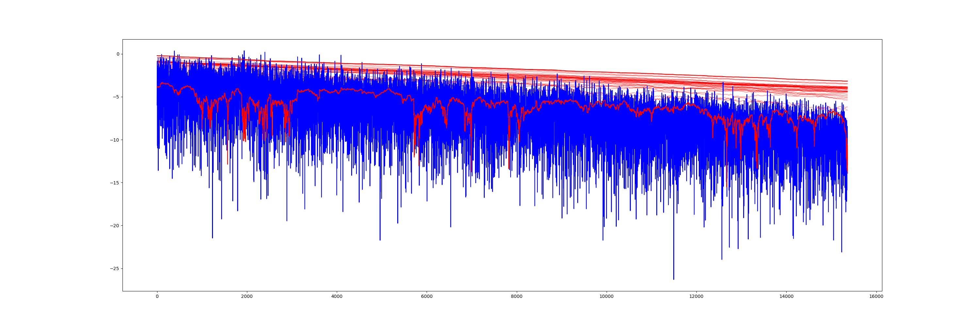Click the x-axis tick label 16000

point(876,297)
